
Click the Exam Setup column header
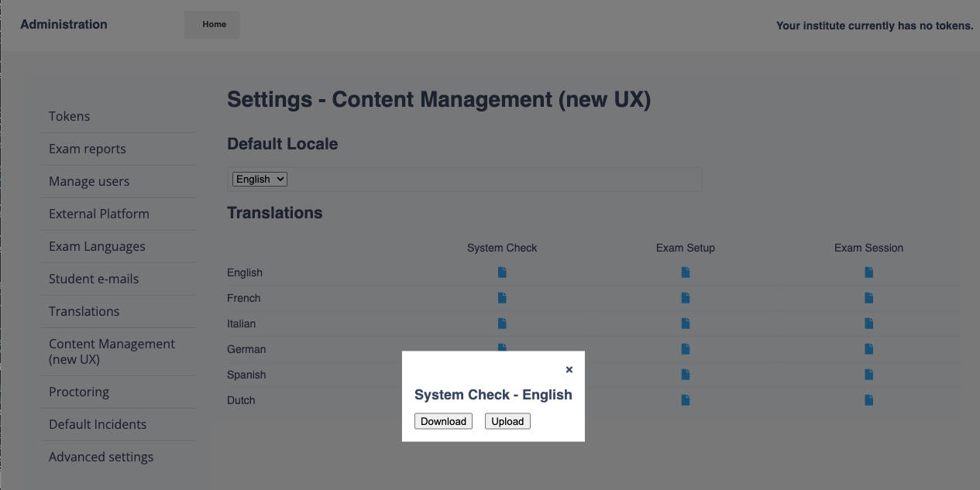tap(686, 248)
